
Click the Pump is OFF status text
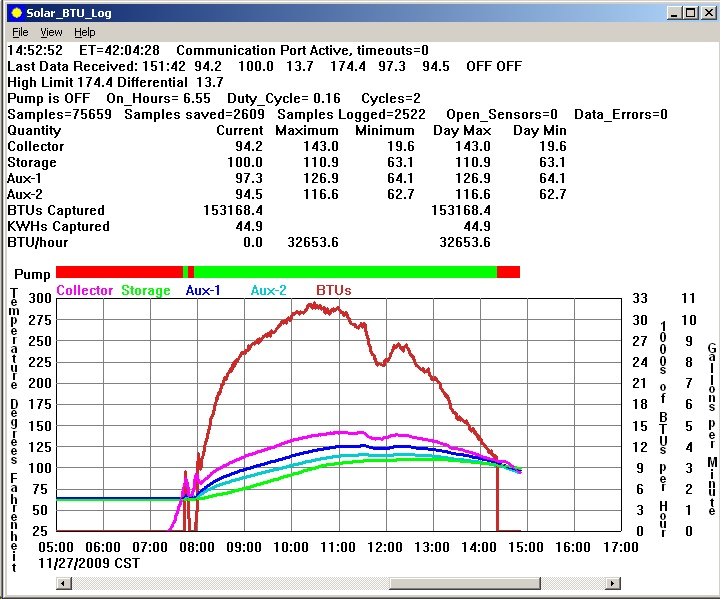49,98
